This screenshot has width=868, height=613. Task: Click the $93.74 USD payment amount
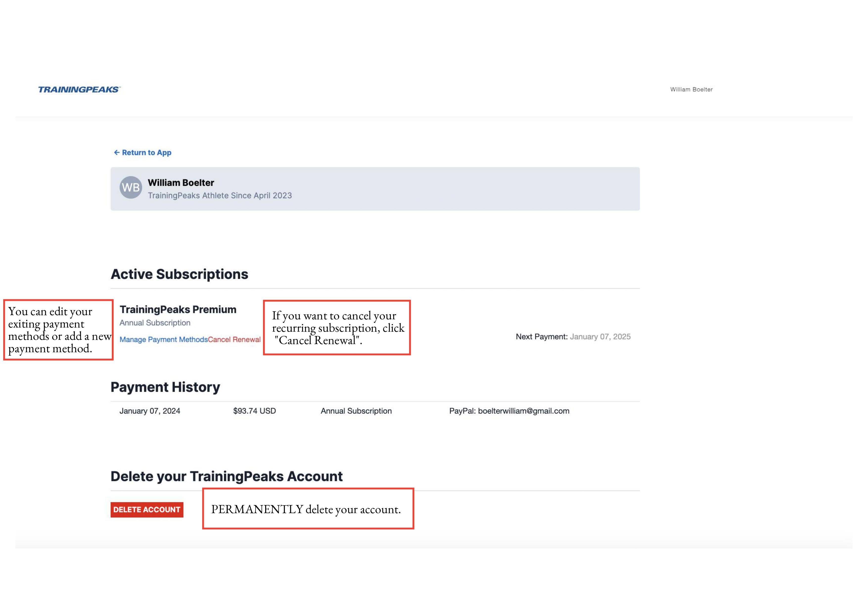coord(255,411)
